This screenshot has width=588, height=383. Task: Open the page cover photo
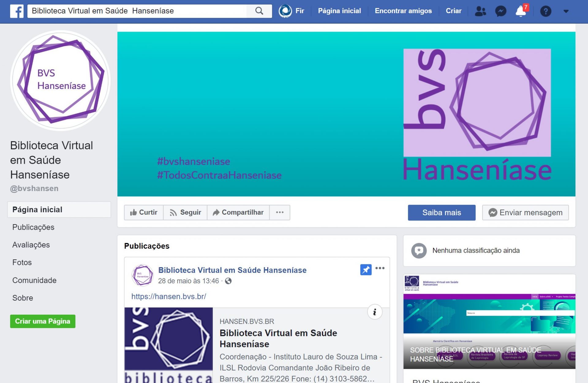346,114
